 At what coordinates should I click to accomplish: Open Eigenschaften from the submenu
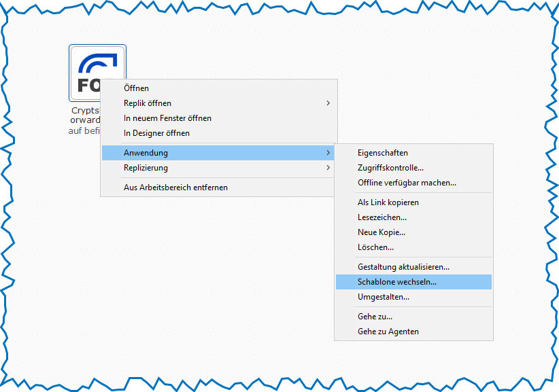click(382, 153)
